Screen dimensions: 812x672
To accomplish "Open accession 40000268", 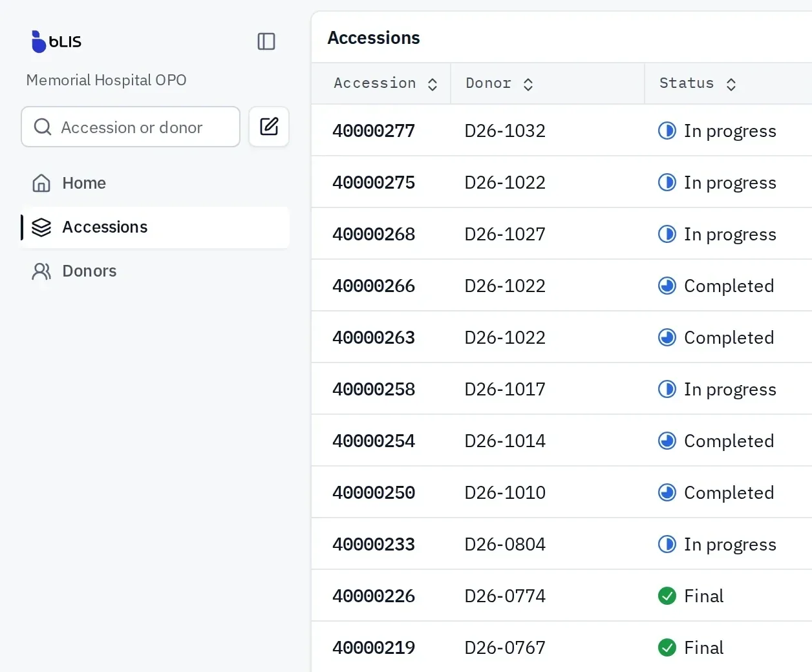I will (374, 234).
